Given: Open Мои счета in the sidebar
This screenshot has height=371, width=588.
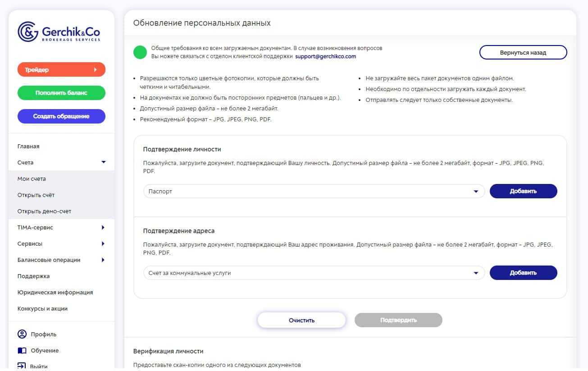Looking at the screenshot, I should (x=32, y=179).
